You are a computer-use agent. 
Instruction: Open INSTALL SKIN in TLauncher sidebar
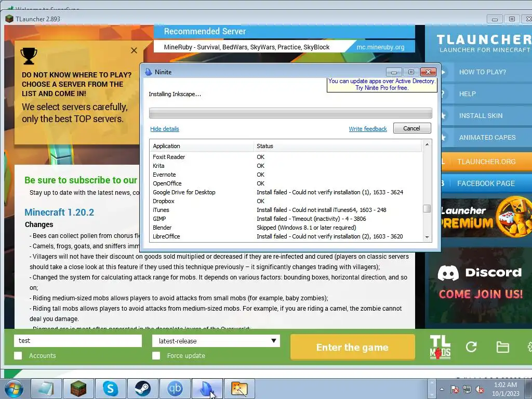coord(486,115)
